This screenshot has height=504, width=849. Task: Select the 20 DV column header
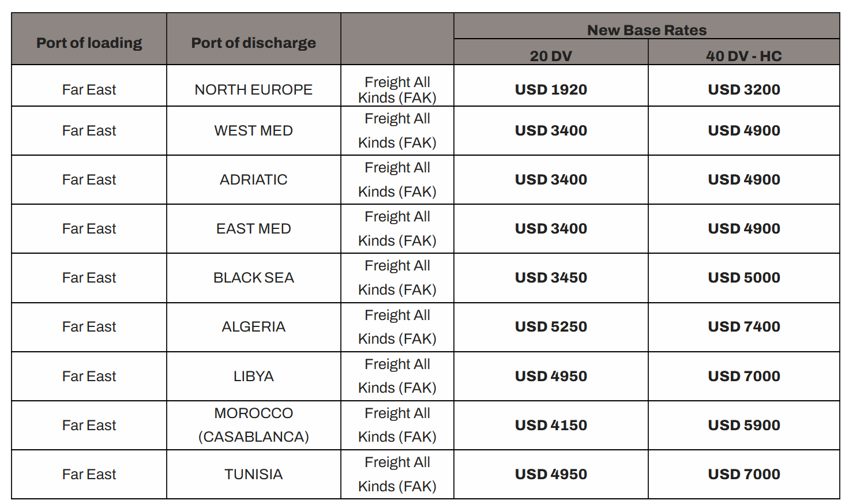[x=551, y=56]
